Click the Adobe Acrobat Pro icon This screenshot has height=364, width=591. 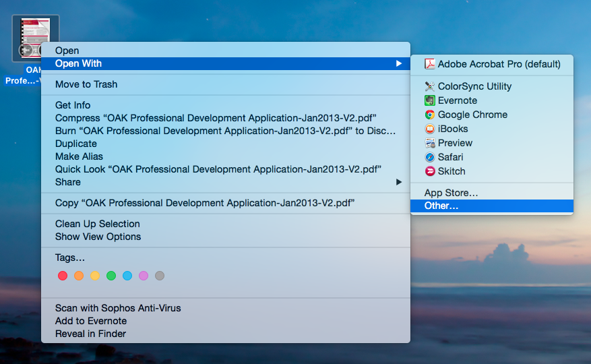click(430, 64)
